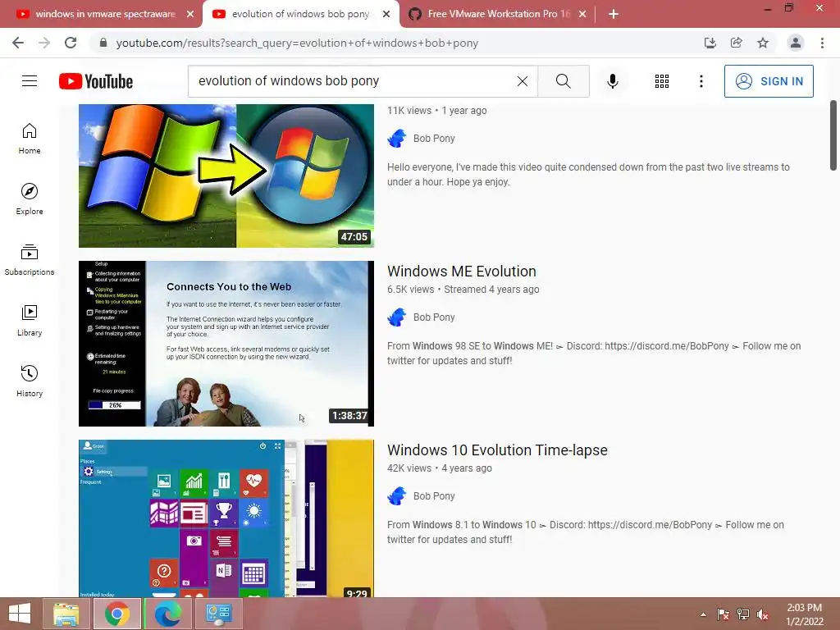Viewport: 840px width, 630px height.
Task: Open the Windows ME Evolution thumbnail
Action: [x=226, y=344]
